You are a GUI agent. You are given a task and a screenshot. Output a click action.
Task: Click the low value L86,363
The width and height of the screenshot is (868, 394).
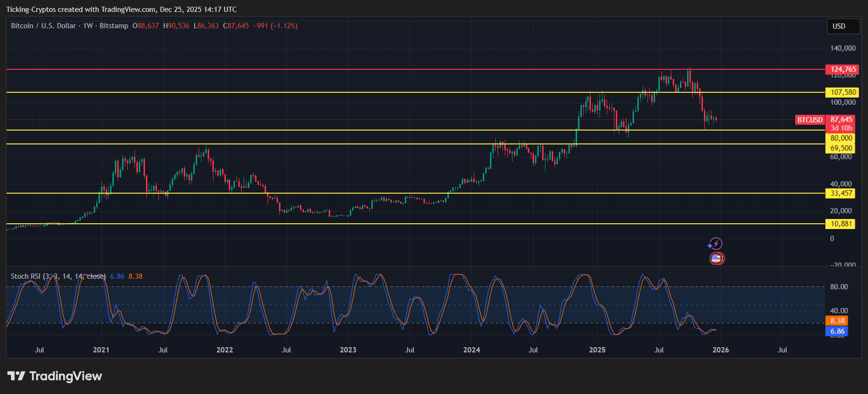(206, 26)
